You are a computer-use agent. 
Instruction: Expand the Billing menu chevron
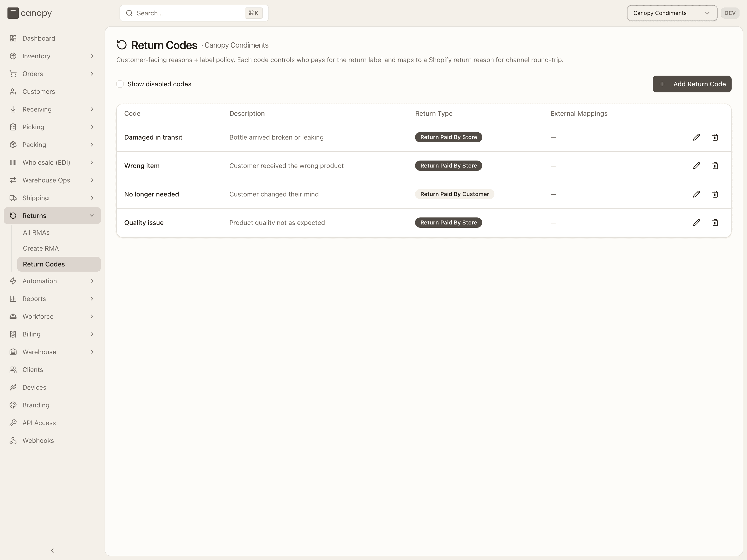pyautogui.click(x=92, y=334)
